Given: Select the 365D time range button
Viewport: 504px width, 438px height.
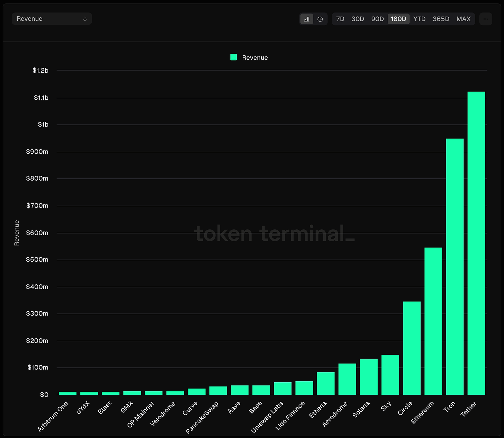Looking at the screenshot, I should (x=441, y=19).
